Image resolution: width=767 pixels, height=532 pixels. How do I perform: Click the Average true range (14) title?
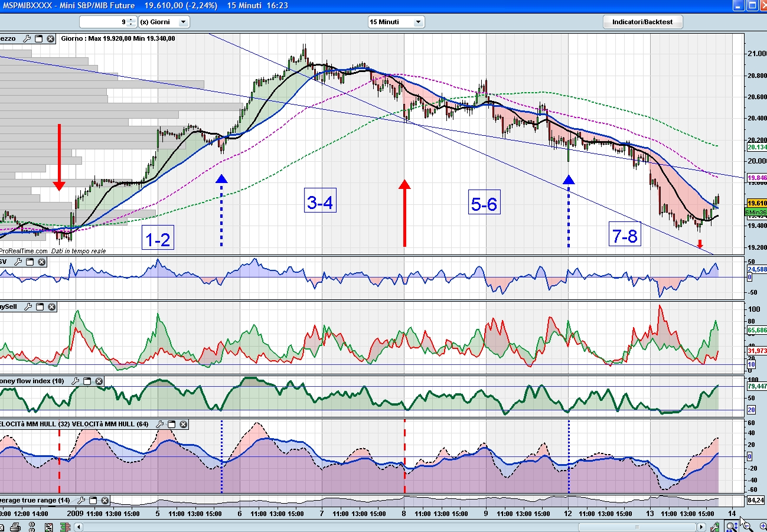point(36,500)
